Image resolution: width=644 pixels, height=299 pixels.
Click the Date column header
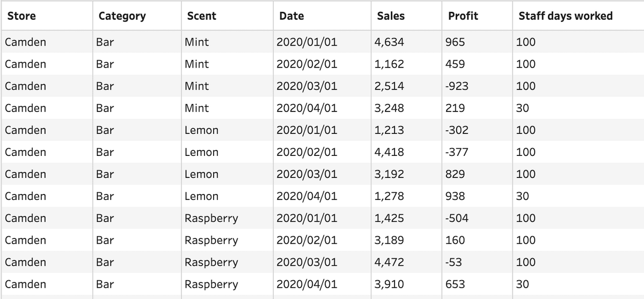point(291,16)
